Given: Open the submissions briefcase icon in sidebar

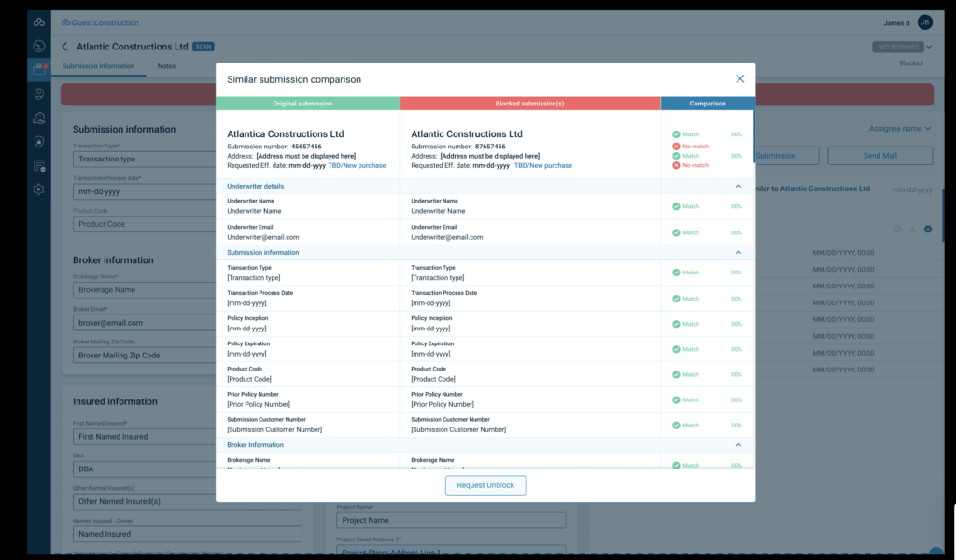Looking at the screenshot, I should coord(39,69).
